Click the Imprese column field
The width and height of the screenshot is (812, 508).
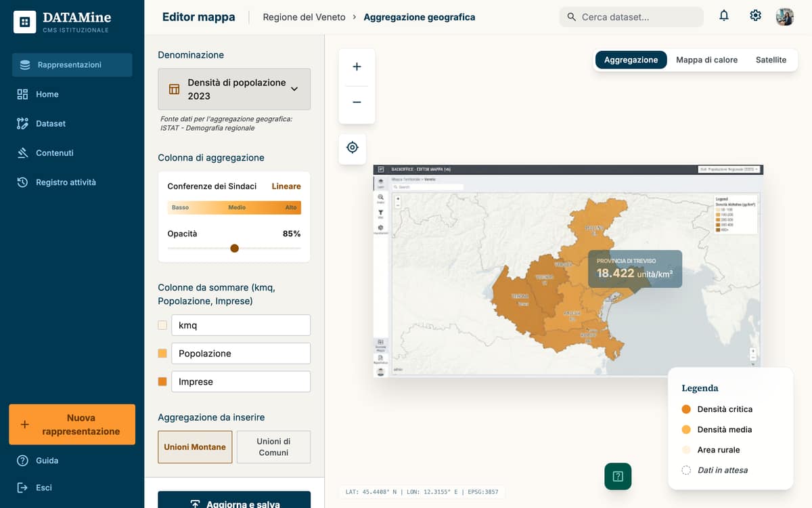click(x=241, y=382)
